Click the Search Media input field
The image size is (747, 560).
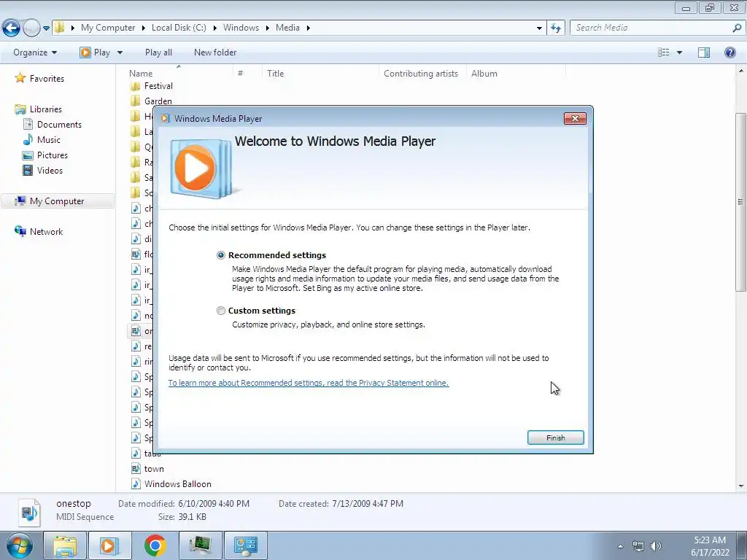(x=650, y=28)
